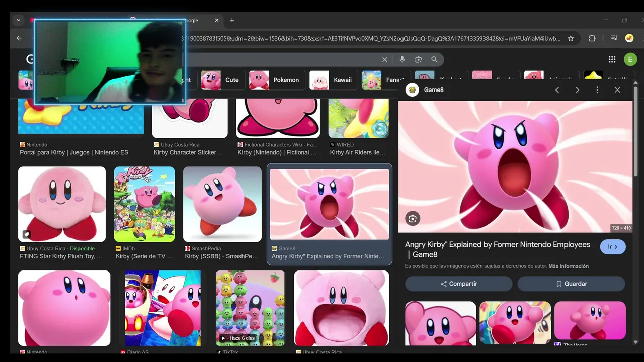This screenshot has height=362, width=644.
Task: Open Google Lens image search icon
Action: pos(418,59)
